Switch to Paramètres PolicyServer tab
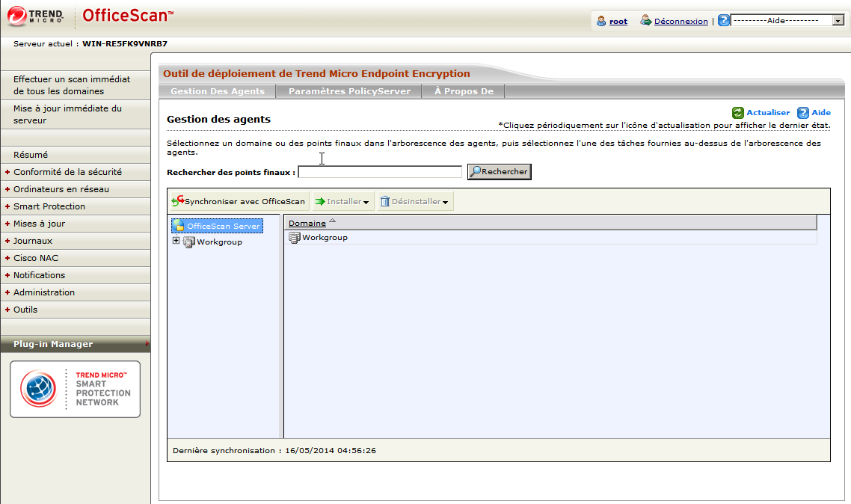The height and width of the screenshot is (504, 851). (x=349, y=91)
